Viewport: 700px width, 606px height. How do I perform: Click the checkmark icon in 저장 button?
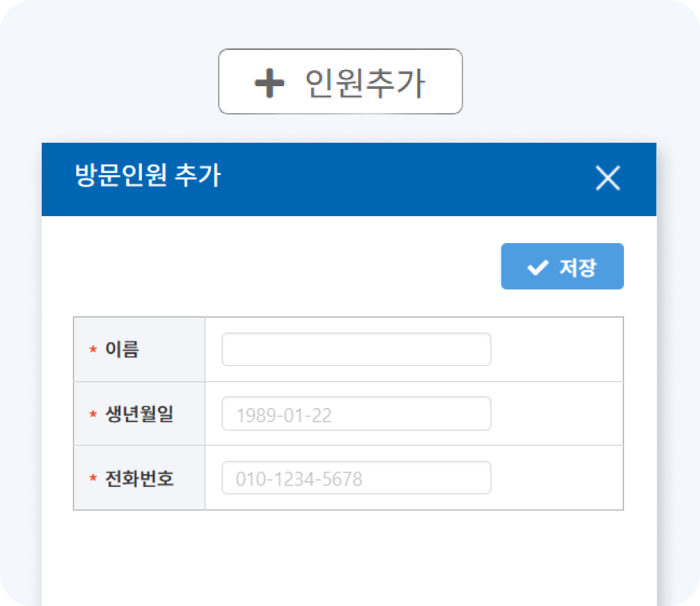tap(537, 267)
